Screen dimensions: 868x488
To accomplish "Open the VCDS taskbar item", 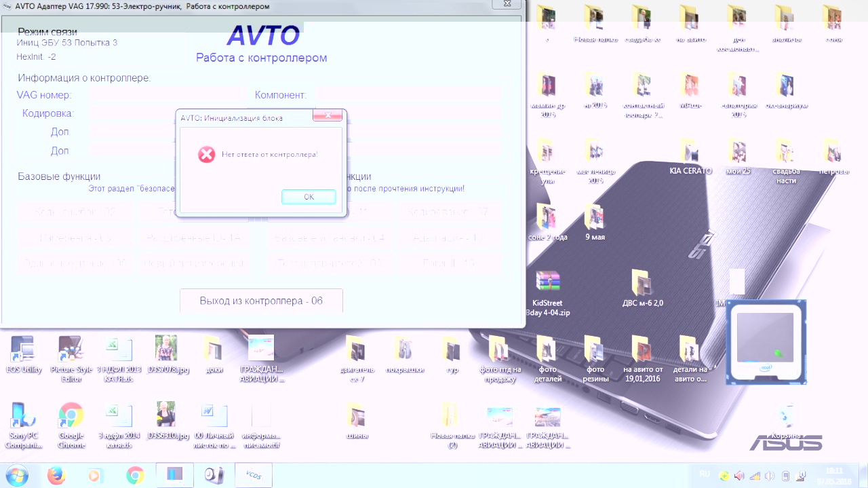I will coord(254,475).
